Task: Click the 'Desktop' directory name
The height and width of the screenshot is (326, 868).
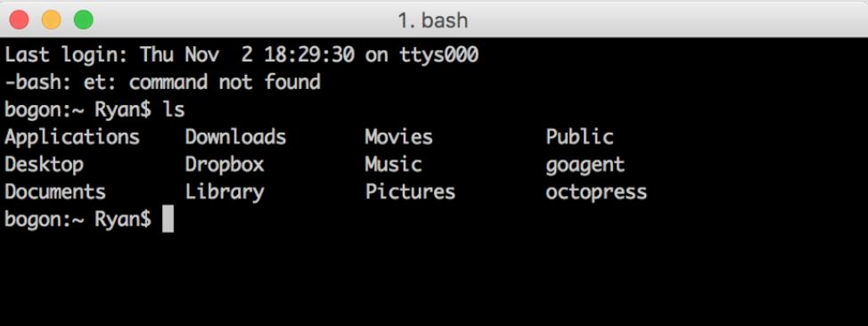Action: click(45, 165)
